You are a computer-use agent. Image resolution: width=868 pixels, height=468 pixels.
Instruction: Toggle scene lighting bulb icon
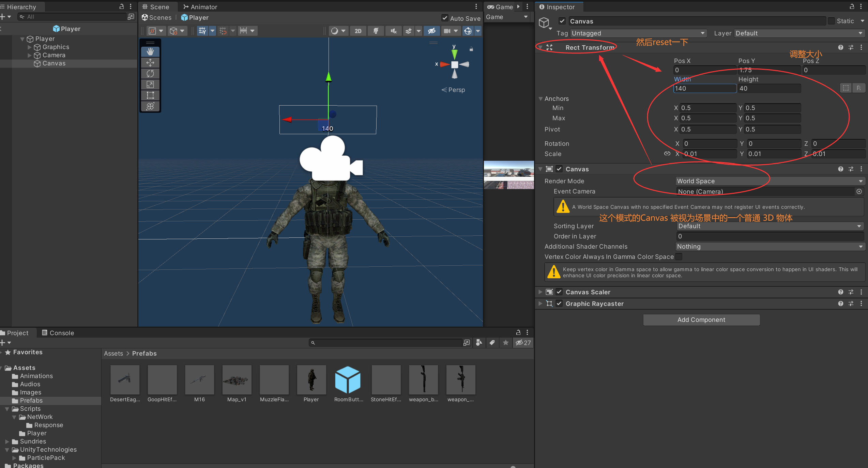point(376,31)
